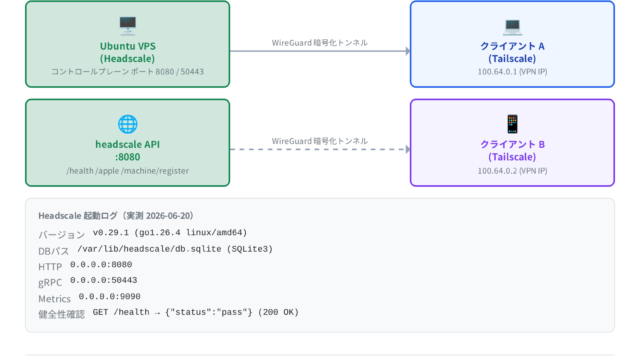Click the desktop computer icon in Ubuntu VPS box

pos(127,25)
